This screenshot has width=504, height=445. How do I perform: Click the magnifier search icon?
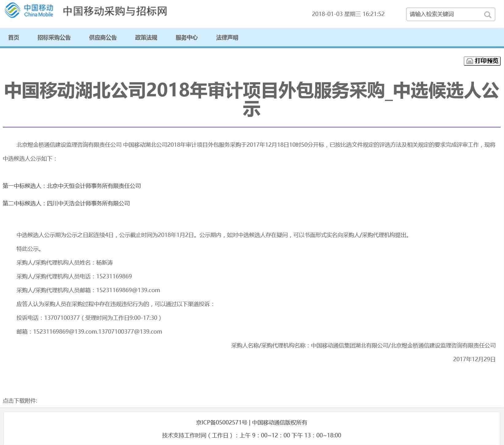coord(487,14)
